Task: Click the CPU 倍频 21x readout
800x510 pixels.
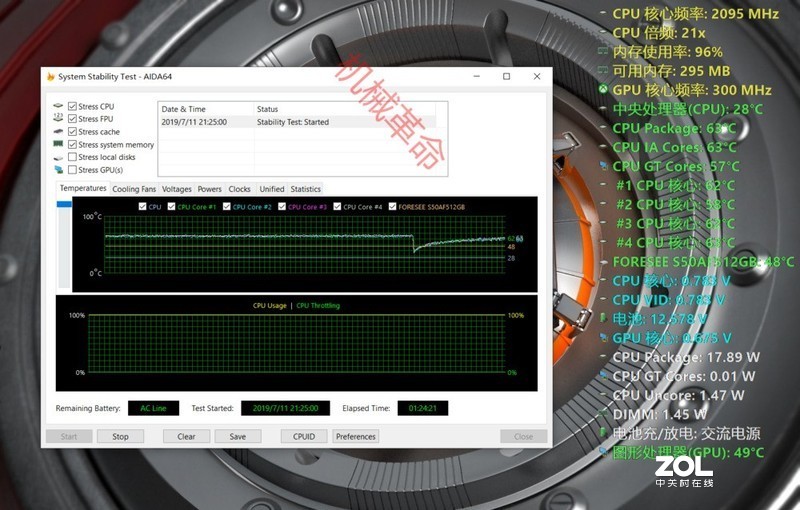Action: (659, 33)
